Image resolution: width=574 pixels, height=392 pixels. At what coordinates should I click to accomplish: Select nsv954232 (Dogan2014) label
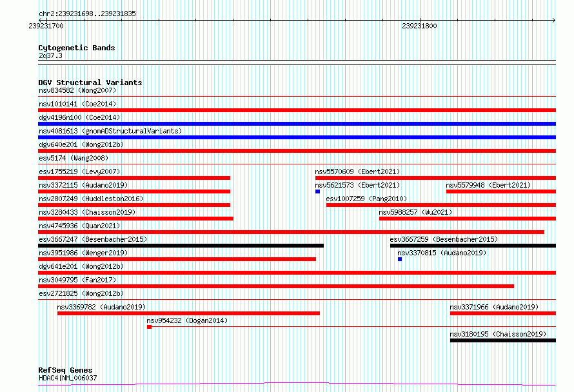pos(187,320)
